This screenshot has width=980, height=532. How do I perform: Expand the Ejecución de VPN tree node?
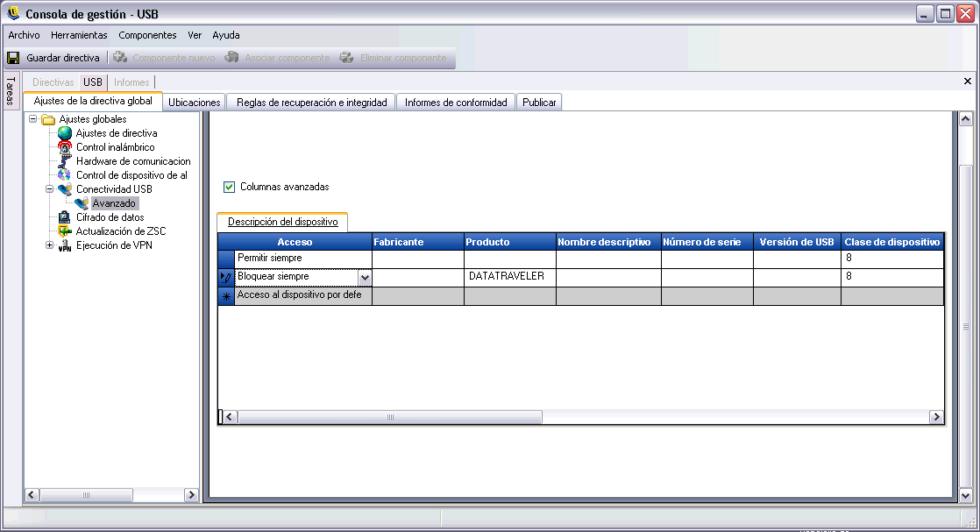click(x=49, y=245)
